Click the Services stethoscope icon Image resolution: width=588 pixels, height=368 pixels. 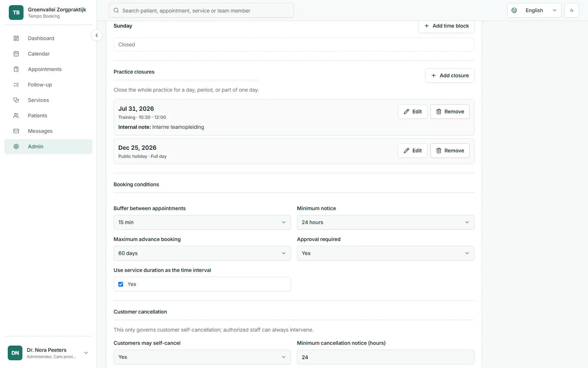pyautogui.click(x=16, y=100)
